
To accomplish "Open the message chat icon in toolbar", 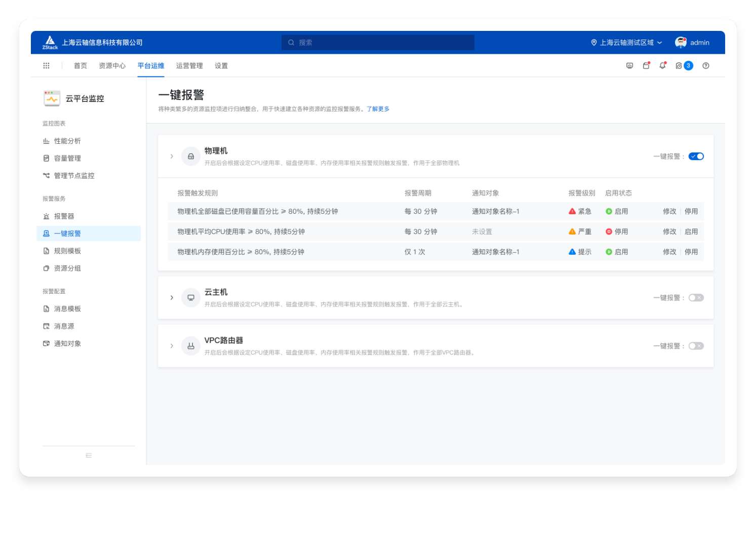I will pos(629,66).
